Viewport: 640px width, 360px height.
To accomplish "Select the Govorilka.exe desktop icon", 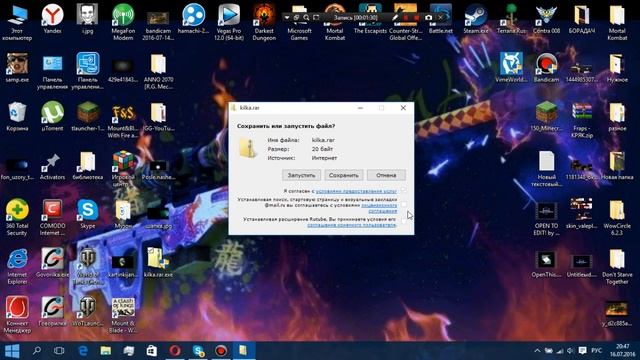I will click(x=52, y=263).
